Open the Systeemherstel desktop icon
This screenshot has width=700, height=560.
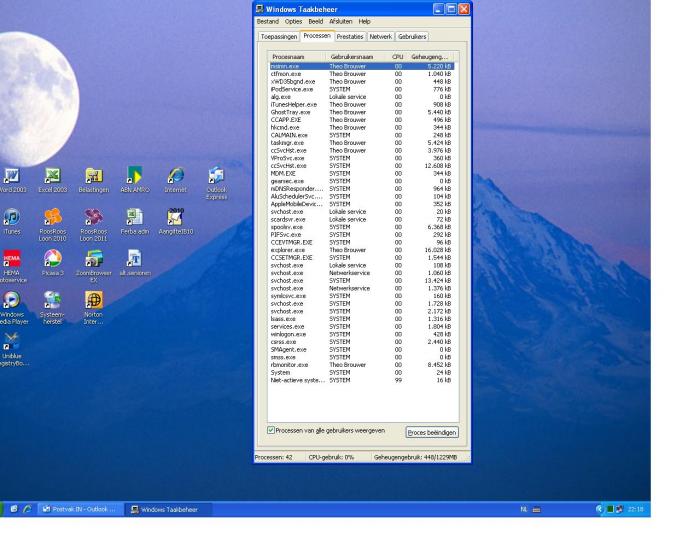pos(52,300)
